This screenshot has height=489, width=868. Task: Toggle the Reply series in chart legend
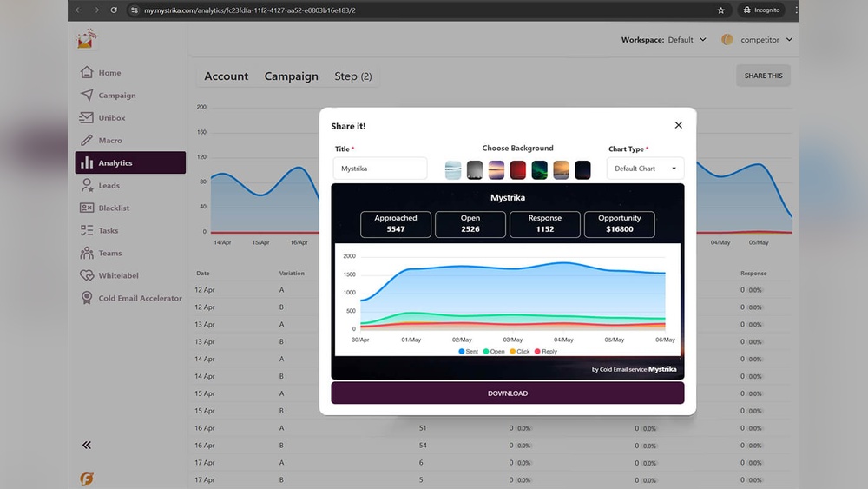(546, 352)
